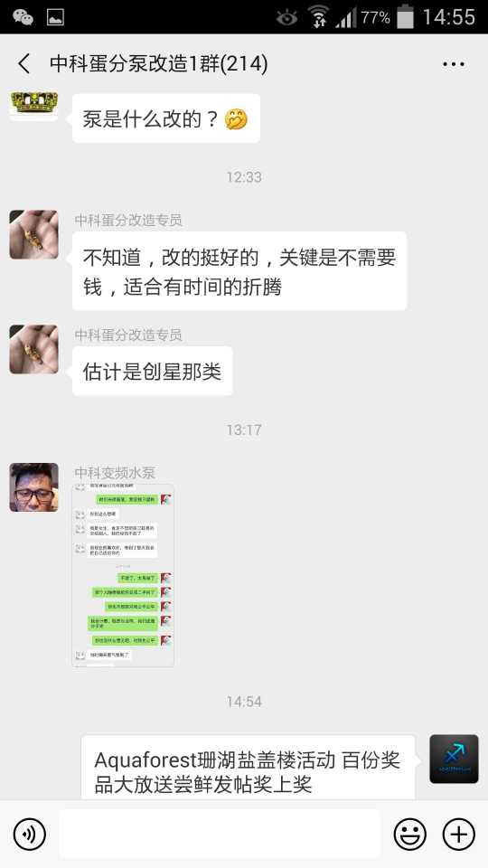Viewport: 488px width, 868px height.
Task: Open the shared chat screenshot image
Action: tap(124, 575)
